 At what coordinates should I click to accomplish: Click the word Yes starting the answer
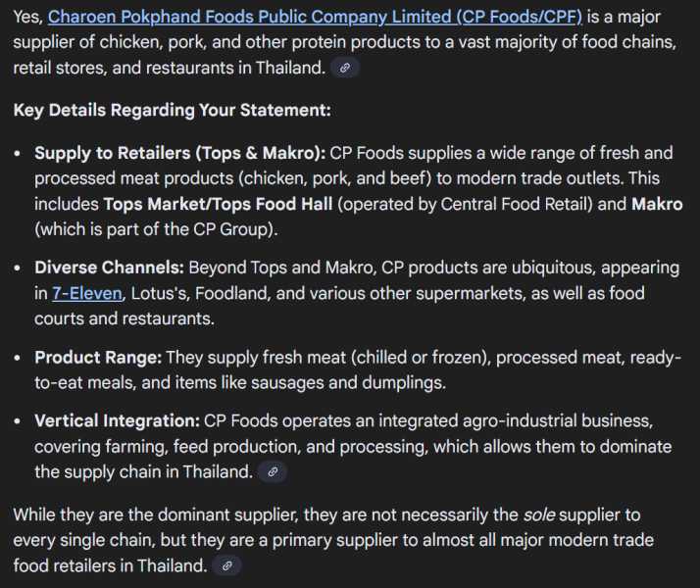pyautogui.click(x=26, y=17)
